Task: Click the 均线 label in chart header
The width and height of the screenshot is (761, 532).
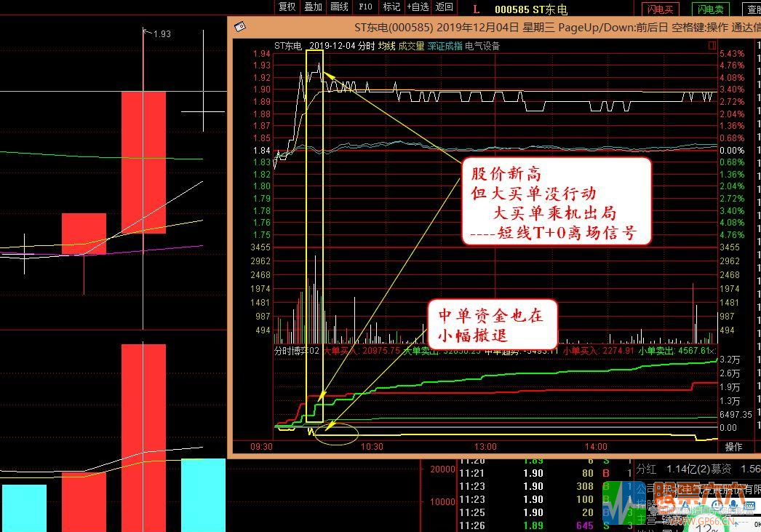Action: [x=387, y=46]
